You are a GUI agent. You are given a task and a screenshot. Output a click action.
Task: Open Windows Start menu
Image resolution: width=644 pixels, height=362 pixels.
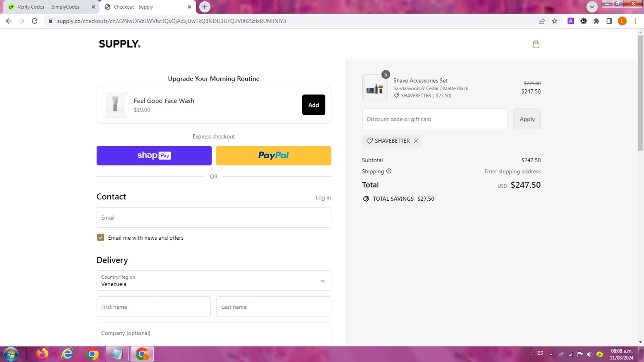(x=10, y=354)
